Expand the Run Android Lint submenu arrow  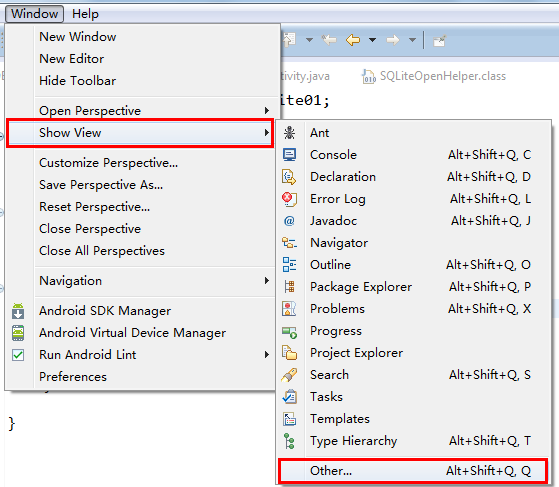266,355
